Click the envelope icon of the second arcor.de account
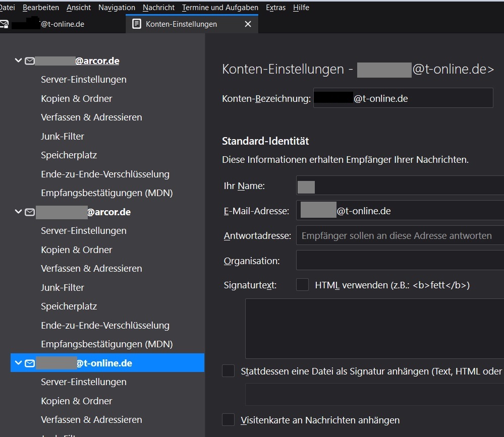 click(30, 212)
